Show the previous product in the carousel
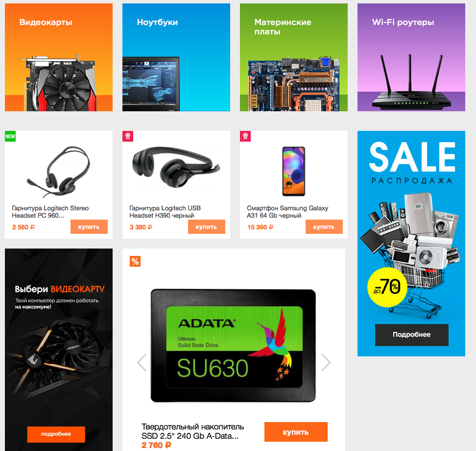 pos(142,362)
